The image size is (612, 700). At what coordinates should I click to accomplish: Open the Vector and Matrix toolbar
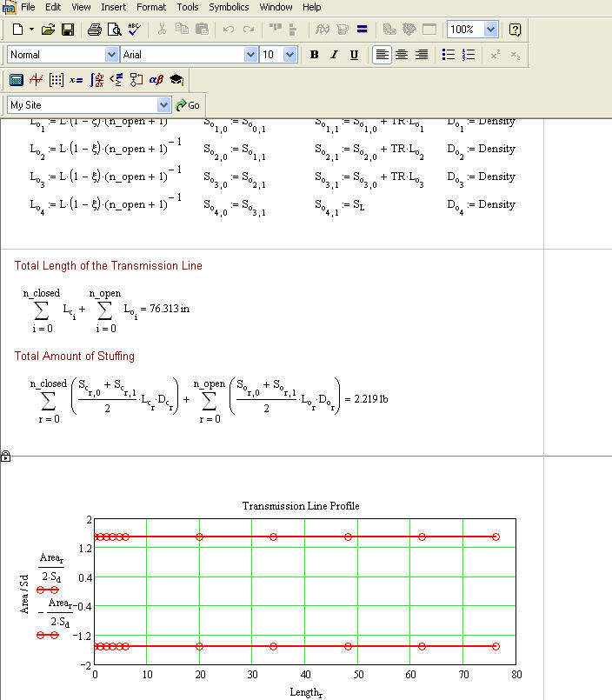tap(57, 80)
